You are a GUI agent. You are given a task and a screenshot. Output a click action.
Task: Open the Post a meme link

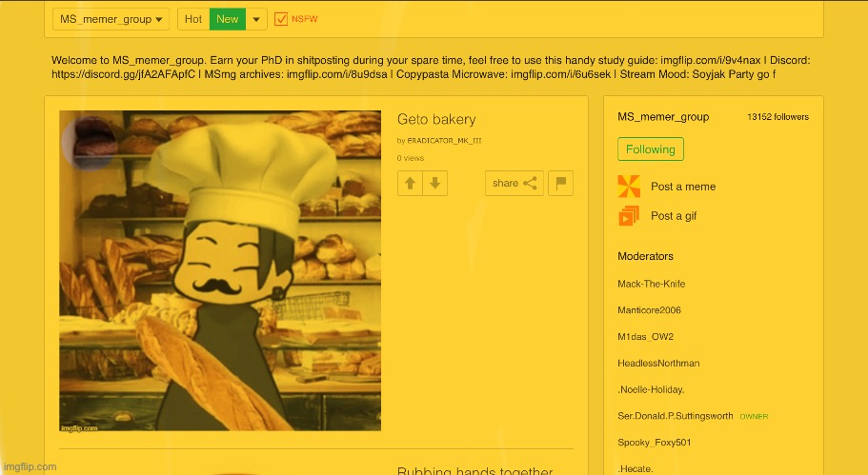683,187
